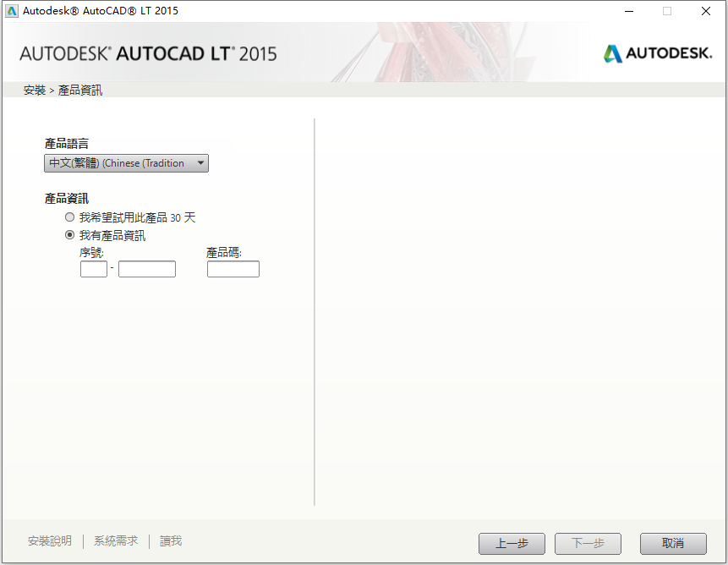Click the 上一步 back button
Image resolution: width=728 pixels, height=565 pixels.
(512, 544)
